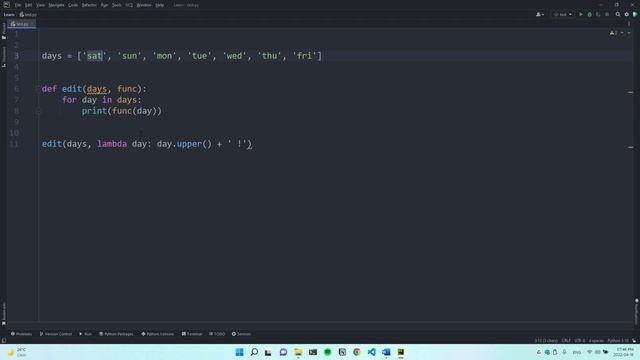Toggle fold marker beside the print line
The height and width of the screenshot is (360, 640).
[38, 111]
